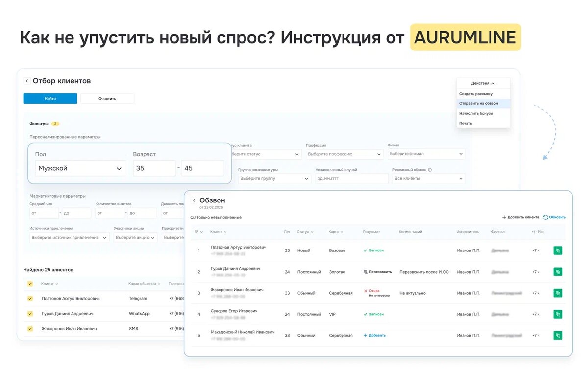Click Перезвонить result for Гуров Даниил Андреевич
The width and height of the screenshot is (588, 375).
(377, 272)
